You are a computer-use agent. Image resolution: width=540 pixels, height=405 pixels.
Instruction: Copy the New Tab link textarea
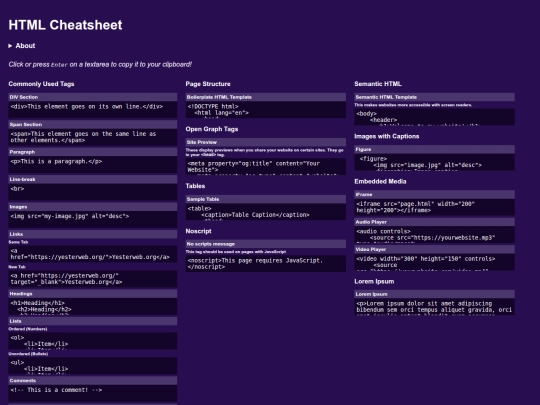[x=93, y=279]
